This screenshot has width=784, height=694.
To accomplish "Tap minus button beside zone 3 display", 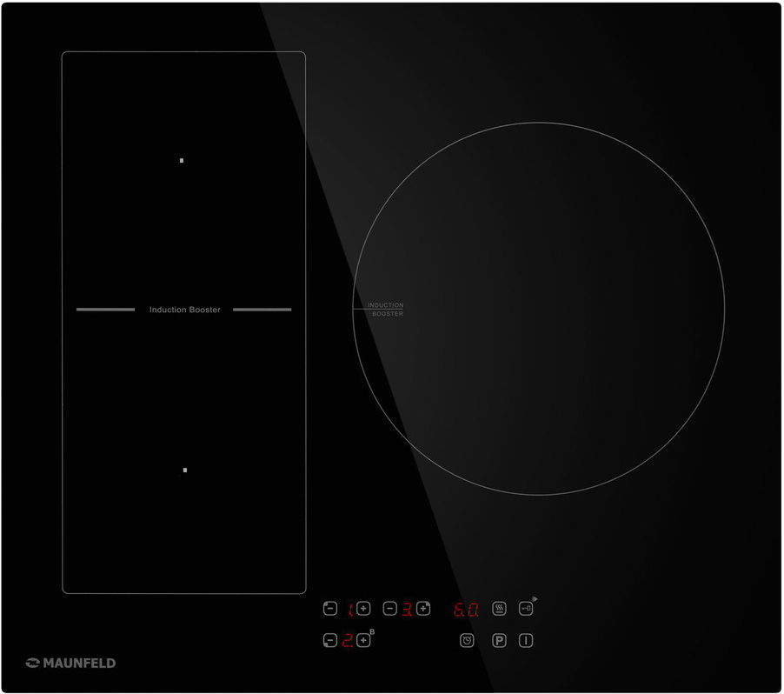I will [390, 609].
